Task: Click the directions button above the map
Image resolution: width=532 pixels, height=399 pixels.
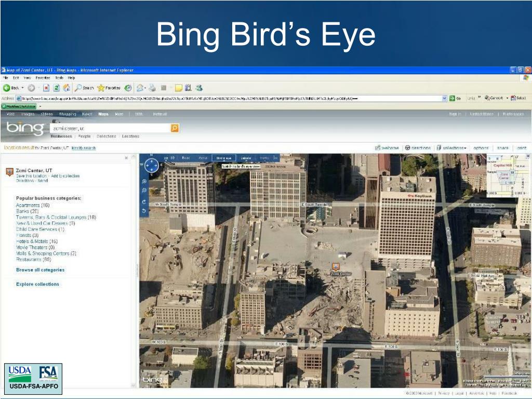Action: click(x=418, y=148)
